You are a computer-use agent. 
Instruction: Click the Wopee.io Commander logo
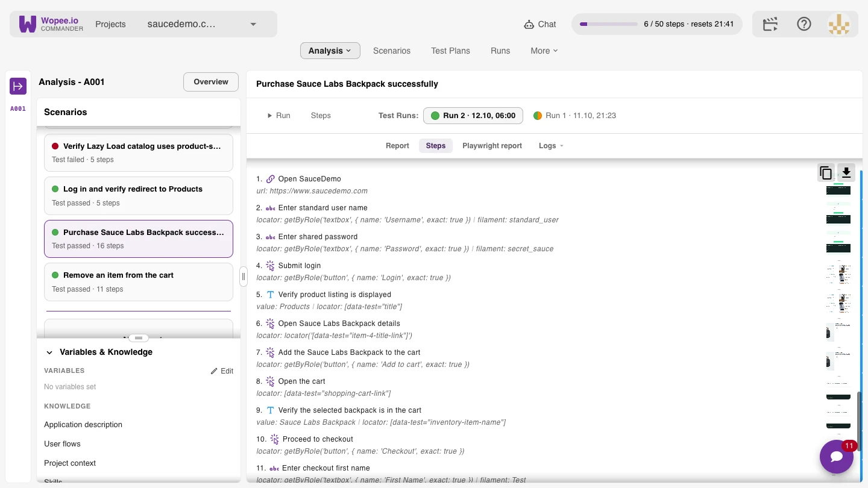[x=51, y=24]
